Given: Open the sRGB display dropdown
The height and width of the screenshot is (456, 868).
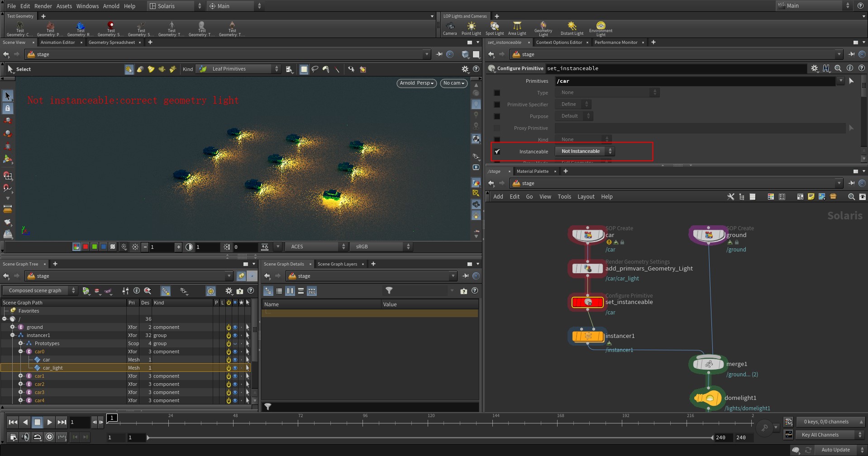Looking at the screenshot, I should point(381,247).
